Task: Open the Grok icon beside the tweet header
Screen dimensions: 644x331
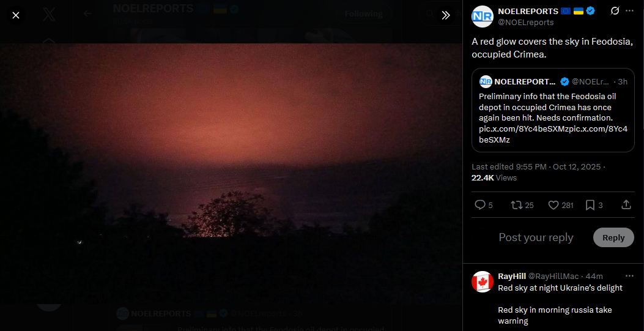Action: point(615,11)
